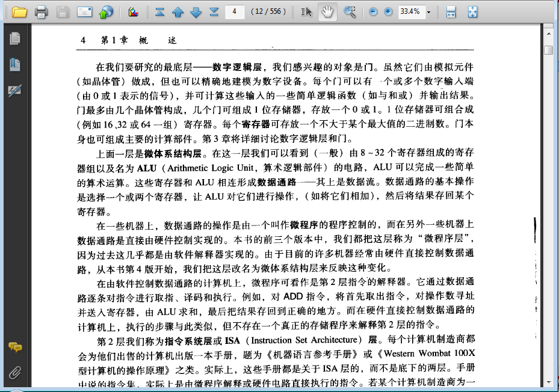This screenshot has height=392, width=559.
Task: Choose the Select text cursor tool
Action: click(x=306, y=12)
